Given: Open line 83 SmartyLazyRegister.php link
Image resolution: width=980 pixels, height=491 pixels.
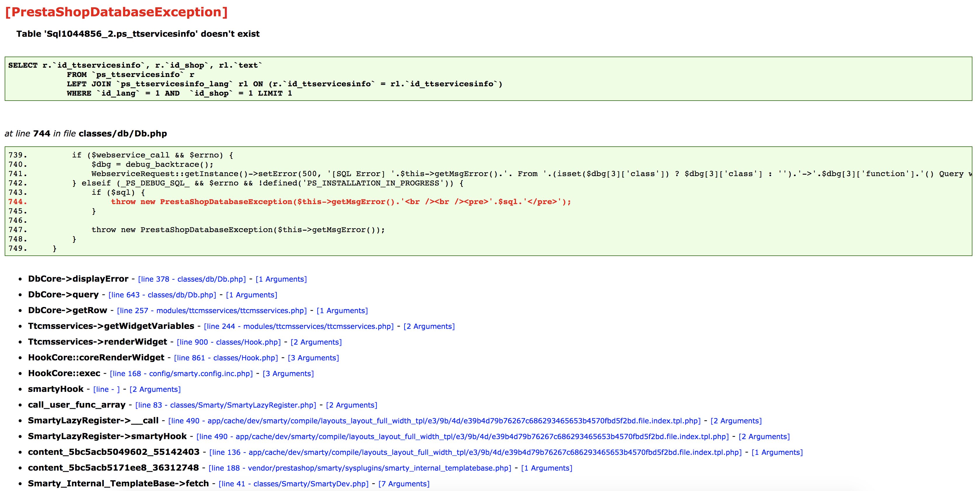Looking at the screenshot, I should (x=225, y=405).
